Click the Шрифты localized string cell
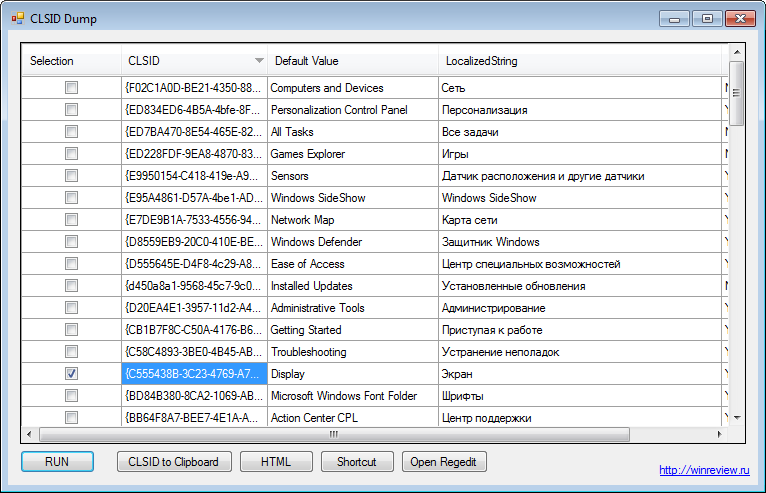The image size is (766, 493). point(580,396)
